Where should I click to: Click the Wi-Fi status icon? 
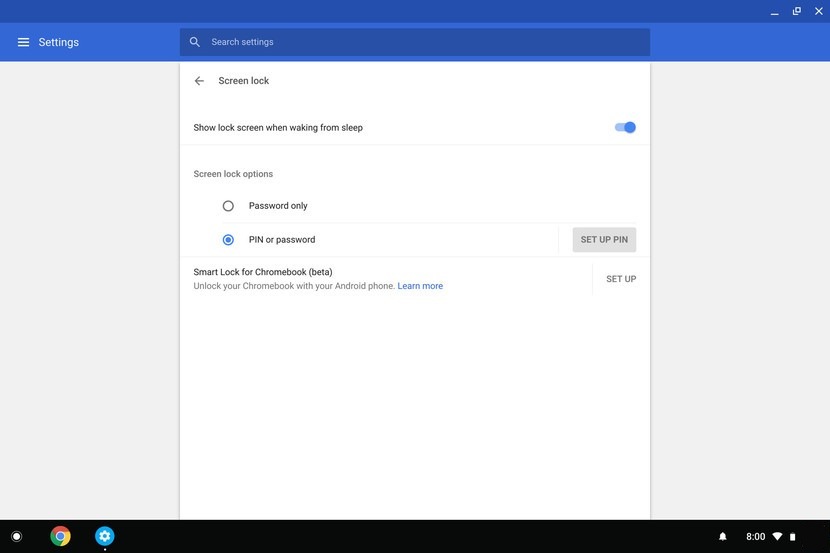tap(777, 536)
